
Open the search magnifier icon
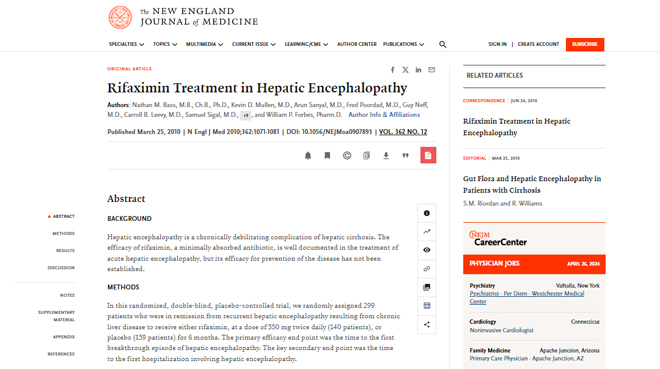[442, 44]
